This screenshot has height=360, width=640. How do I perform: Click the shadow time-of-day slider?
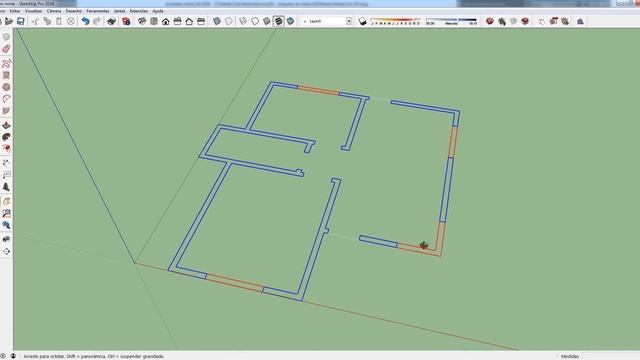[451, 21]
